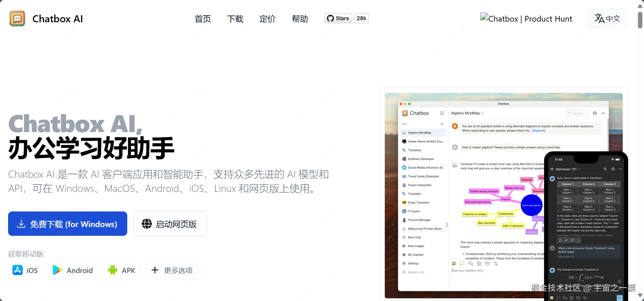Click the plus icon beside 更多选项
644x301 pixels.
tap(155, 270)
